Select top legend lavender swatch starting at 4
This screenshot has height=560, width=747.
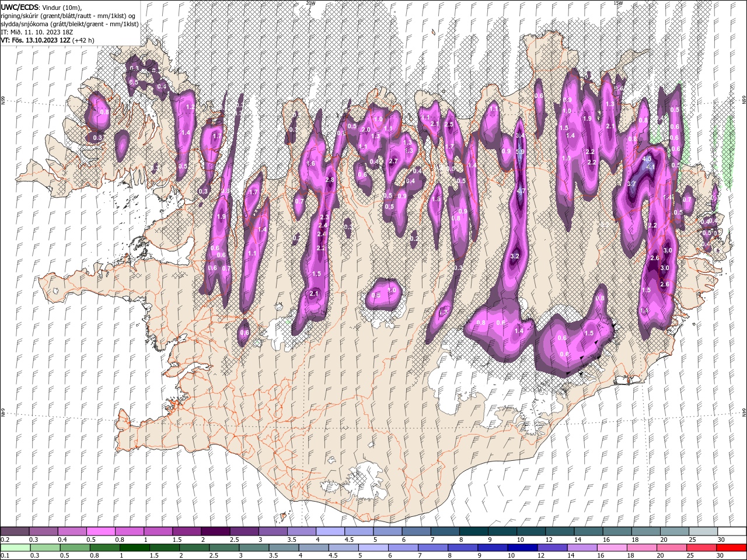pos(329,531)
